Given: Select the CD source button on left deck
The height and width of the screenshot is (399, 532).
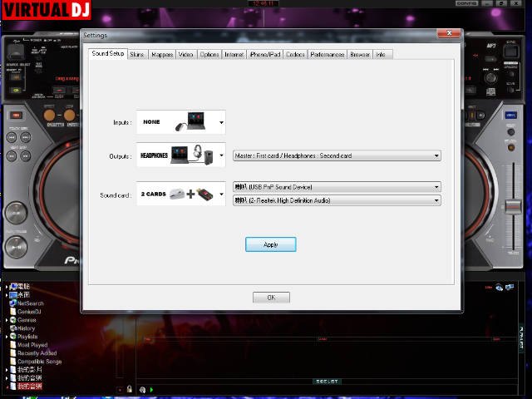Looking at the screenshot, I should tap(16, 91).
